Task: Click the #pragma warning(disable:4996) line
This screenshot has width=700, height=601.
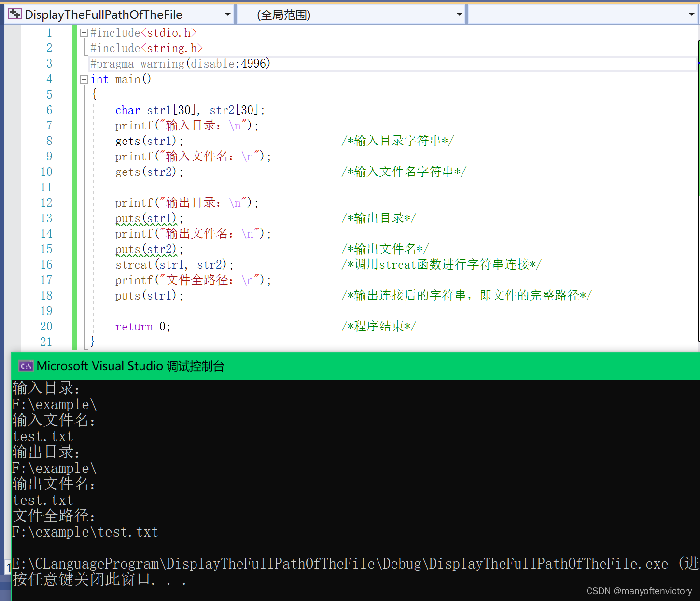Action: tap(180, 64)
